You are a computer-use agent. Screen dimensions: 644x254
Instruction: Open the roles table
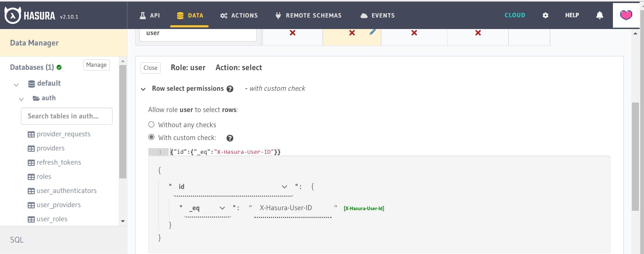pyautogui.click(x=44, y=176)
